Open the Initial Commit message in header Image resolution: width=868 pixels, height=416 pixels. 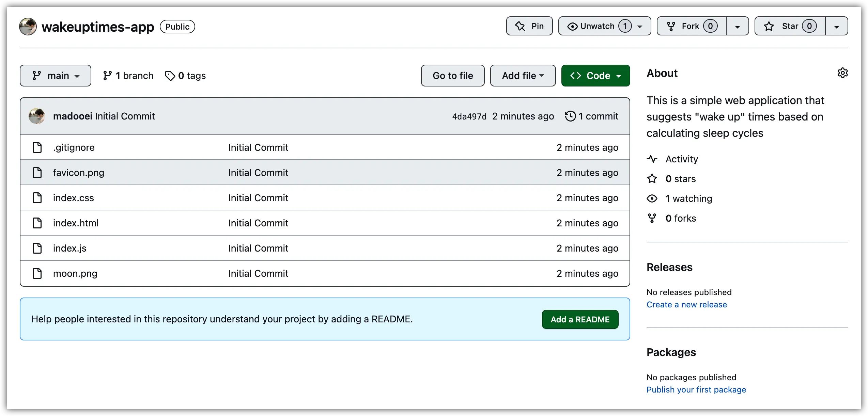point(125,116)
